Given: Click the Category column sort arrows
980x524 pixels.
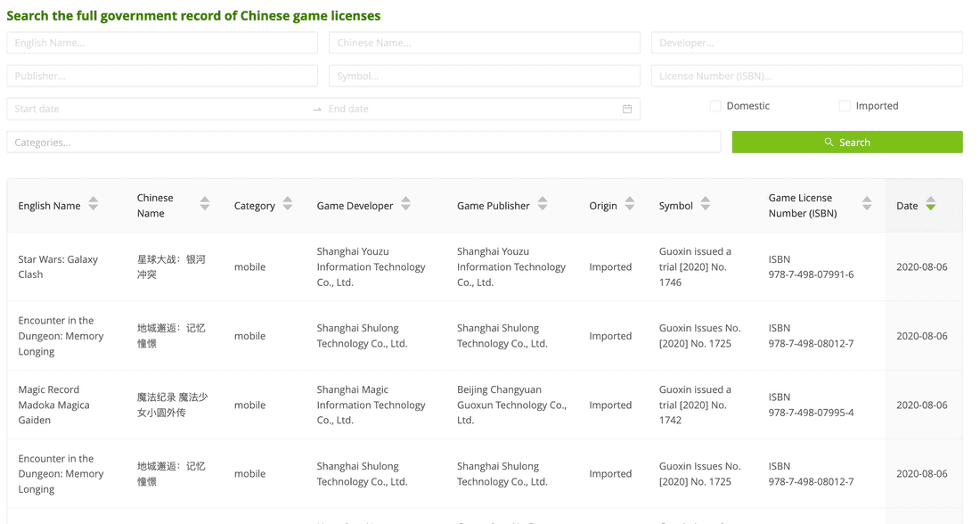Looking at the screenshot, I should pos(287,205).
